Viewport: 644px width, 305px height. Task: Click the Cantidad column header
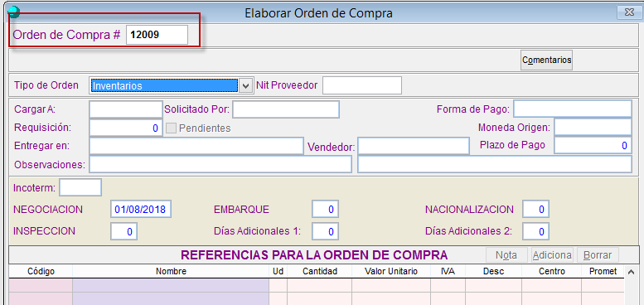(320, 271)
